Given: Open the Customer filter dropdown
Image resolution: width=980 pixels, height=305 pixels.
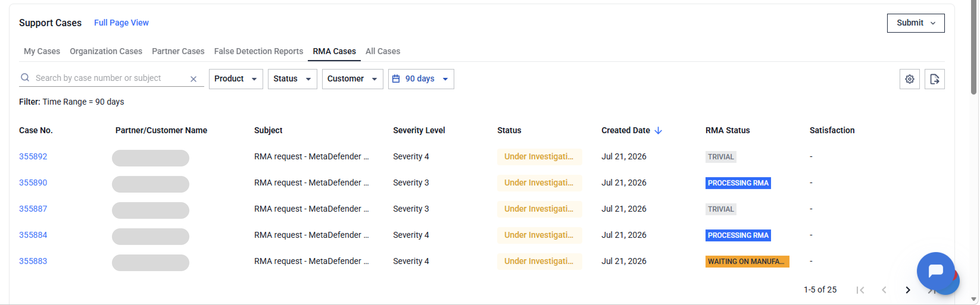Looking at the screenshot, I should click(x=352, y=79).
